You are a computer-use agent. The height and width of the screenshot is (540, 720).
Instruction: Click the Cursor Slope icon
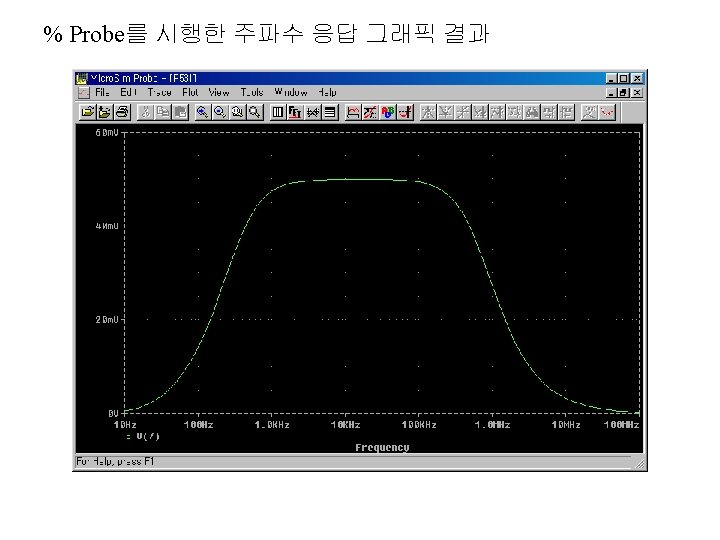click(463, 112)
